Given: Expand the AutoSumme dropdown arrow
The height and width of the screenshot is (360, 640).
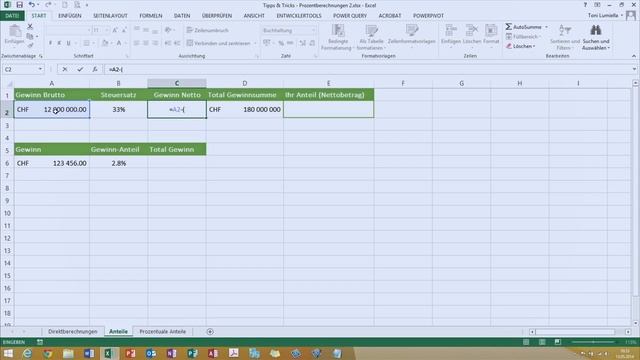Looking at the screenshot, I should (547, 27).
